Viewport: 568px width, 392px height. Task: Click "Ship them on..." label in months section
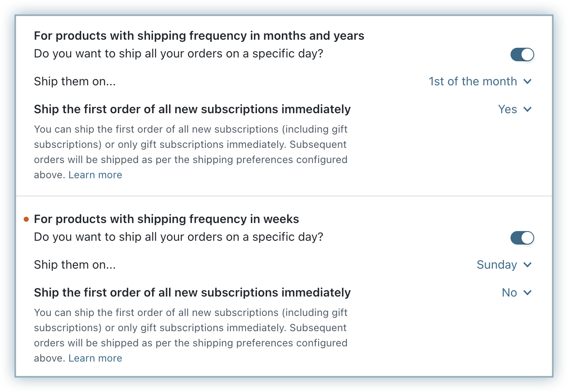(x=75, y=82)
